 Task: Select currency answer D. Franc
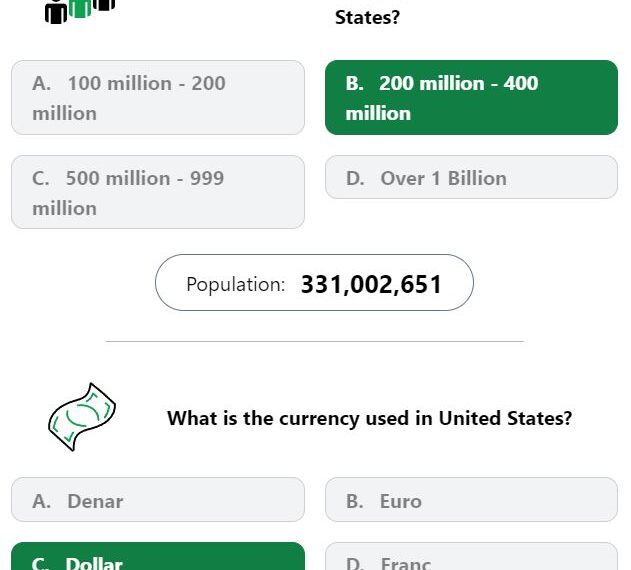(x=471, y=557)
